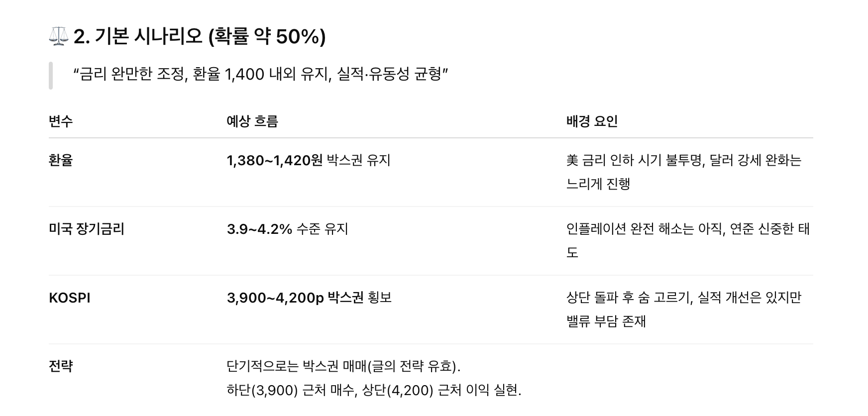Click the gray blockquote bar beside the quote
This screenshot has width=868, height=416.
pyautogui.click(x=51, y=76)
